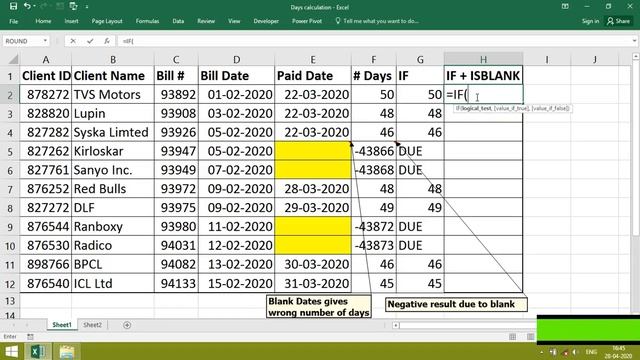
Task: Go to the Data ribbon tab
Action: pos(178,21)
